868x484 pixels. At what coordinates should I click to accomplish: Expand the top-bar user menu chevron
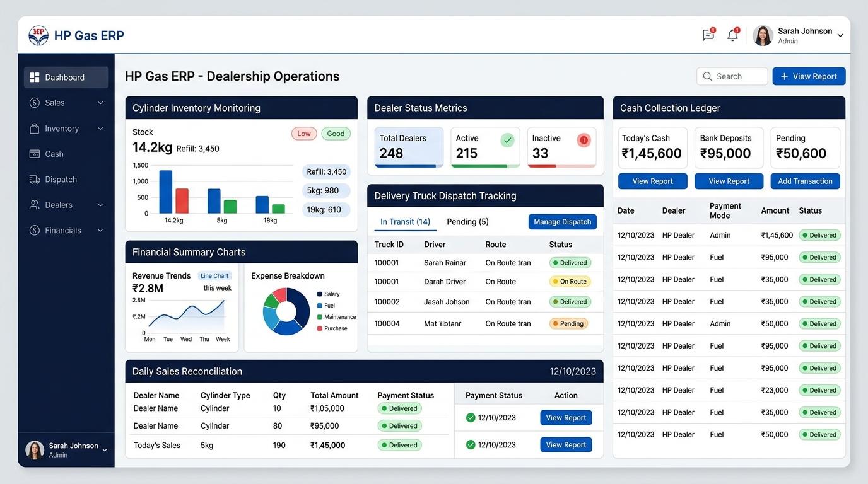coord(840,36)
